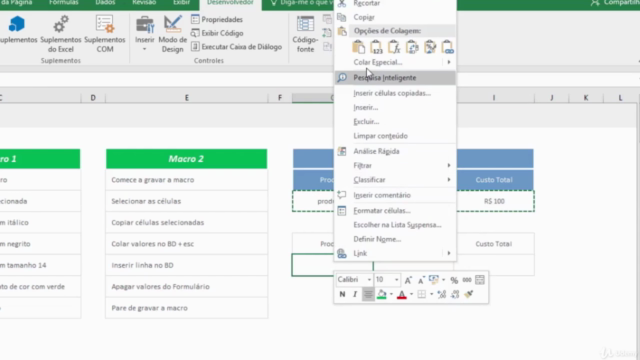Click the accounting number format icon
The width and height of the screenshot is (640, 360).
tap(433, 280)
